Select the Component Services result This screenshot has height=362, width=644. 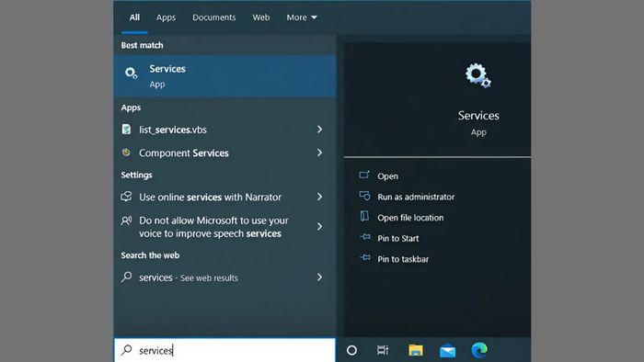[224, 153]
